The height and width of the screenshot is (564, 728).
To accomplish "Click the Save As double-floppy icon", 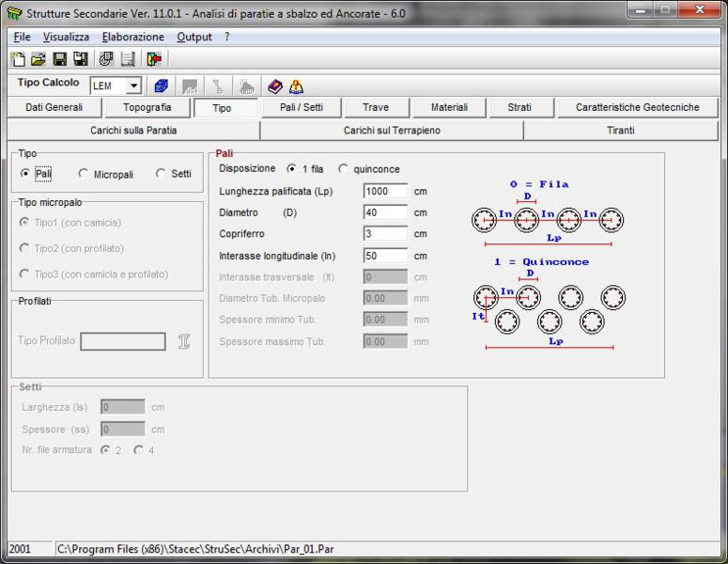I will pyautogui.click(x=81, y=59).
